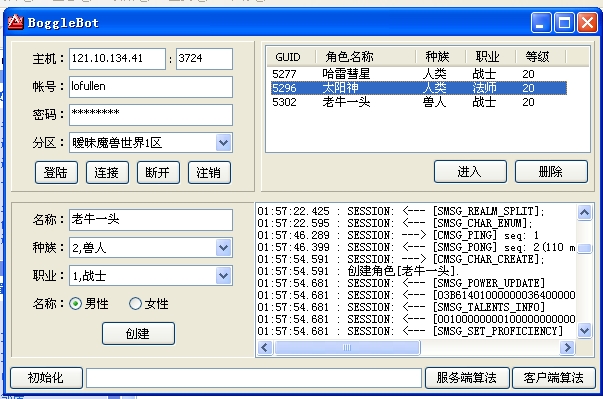Click the GUID column header
This screenshot has height=399, width=603.
pyautogui.click(x=291, y=57)
